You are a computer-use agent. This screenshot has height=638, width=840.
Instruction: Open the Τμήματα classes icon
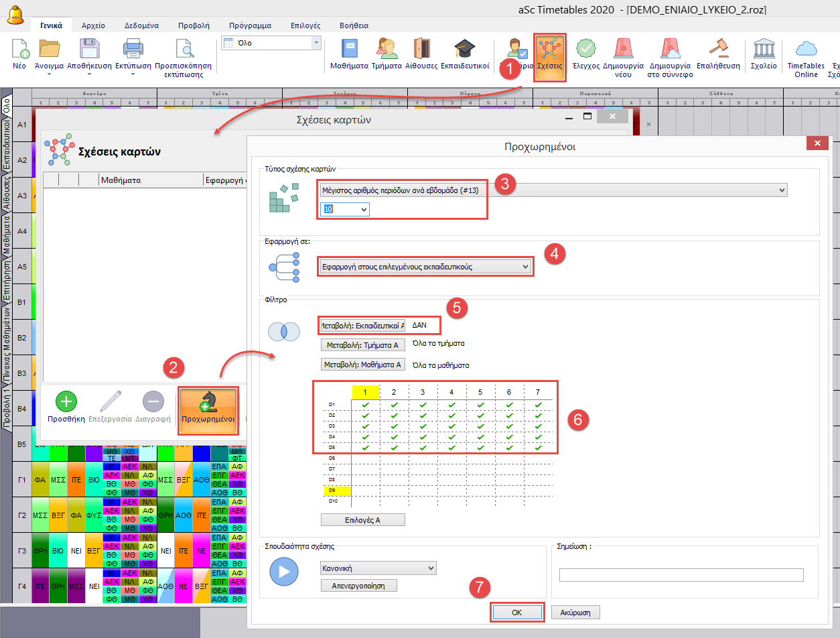click(387, 50)
